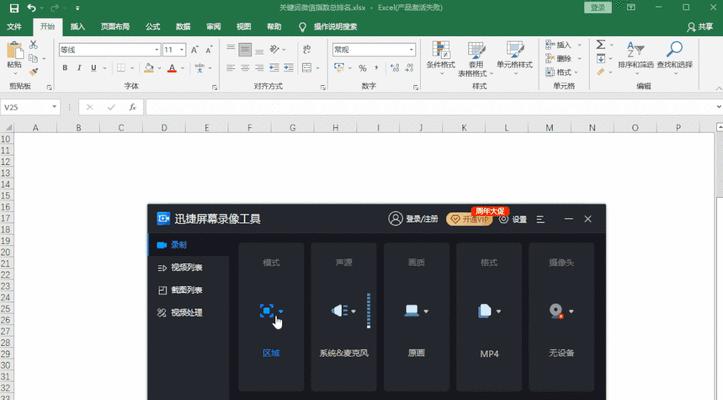This screenshot has height=400, width=723.
Task: Apply percent style format
Action: pos(363,68)
